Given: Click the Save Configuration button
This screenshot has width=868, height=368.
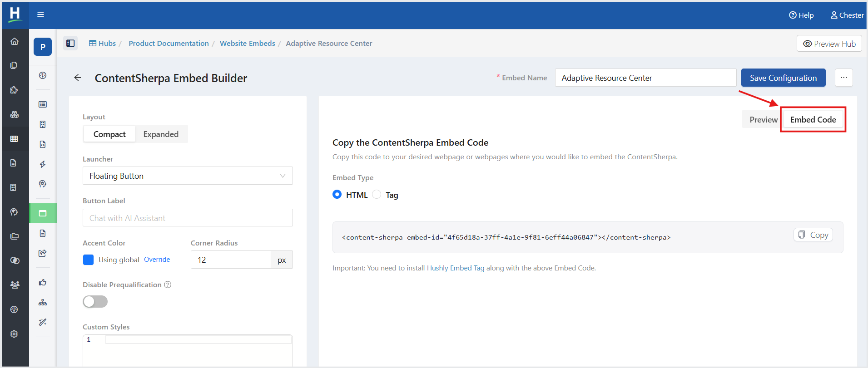Looking at the screenshot, I should point(783,78).
